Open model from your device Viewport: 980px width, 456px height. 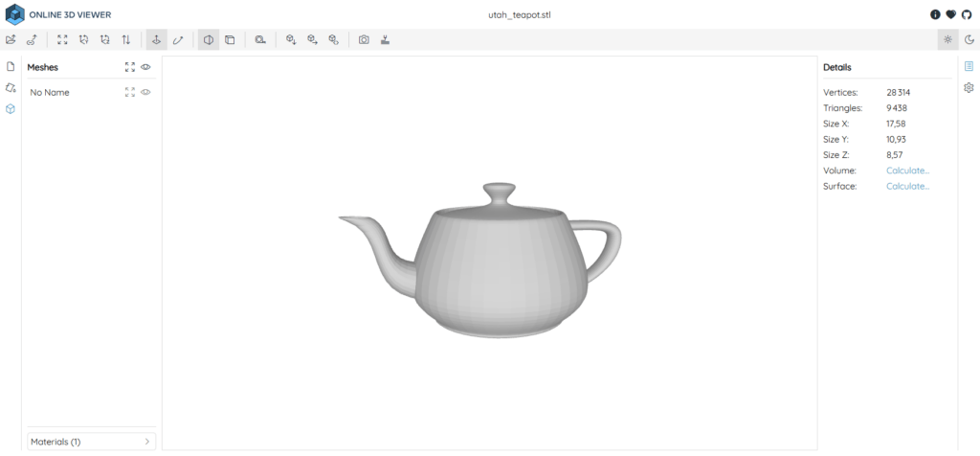click(11, 40)
